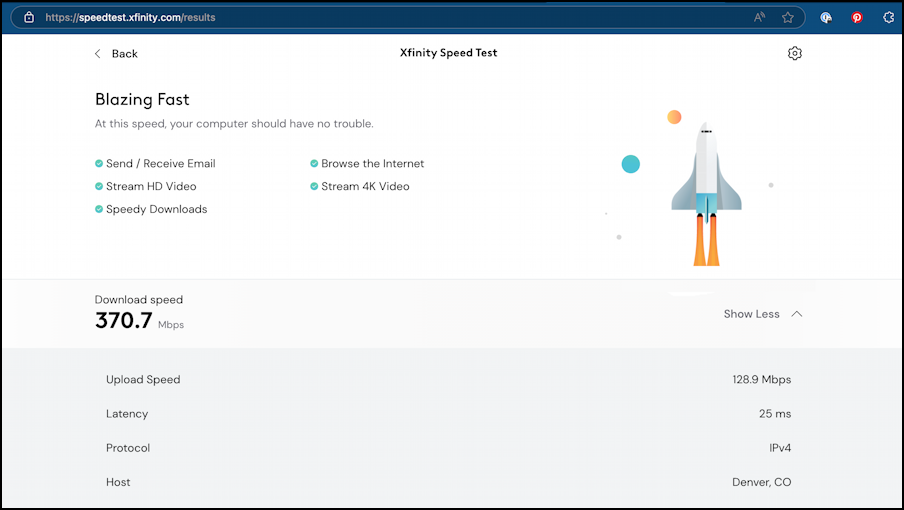
Task: Open the Pinterest extension icon
Action: point(857,17)
